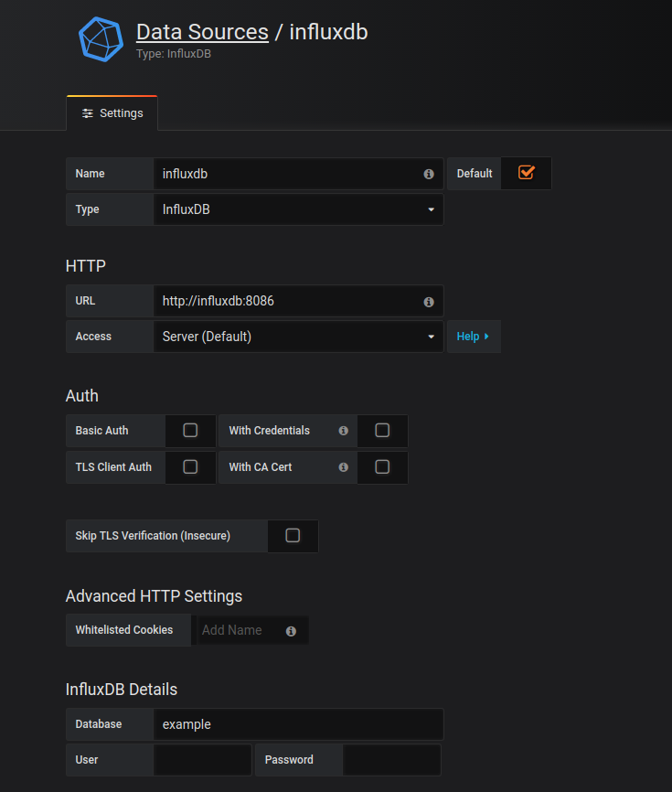Viewport: 672px width, 792px height.
Task: Open the Type dropdown showing InfluxDB
Action: (x=298, y=209)
